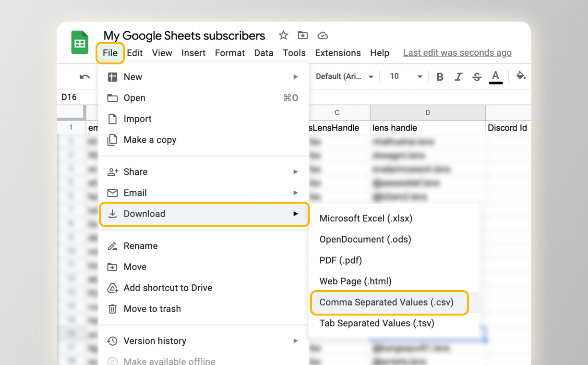The width and height of the screenshot is (588, 365).
Task: Star the spreadsheet document
Action: pos(283,36)
